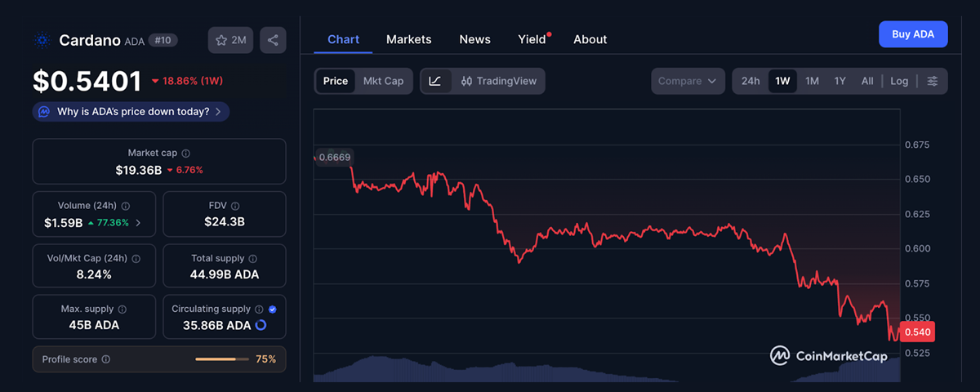
Task: Switch to the Markets tab
Action: 408,39
